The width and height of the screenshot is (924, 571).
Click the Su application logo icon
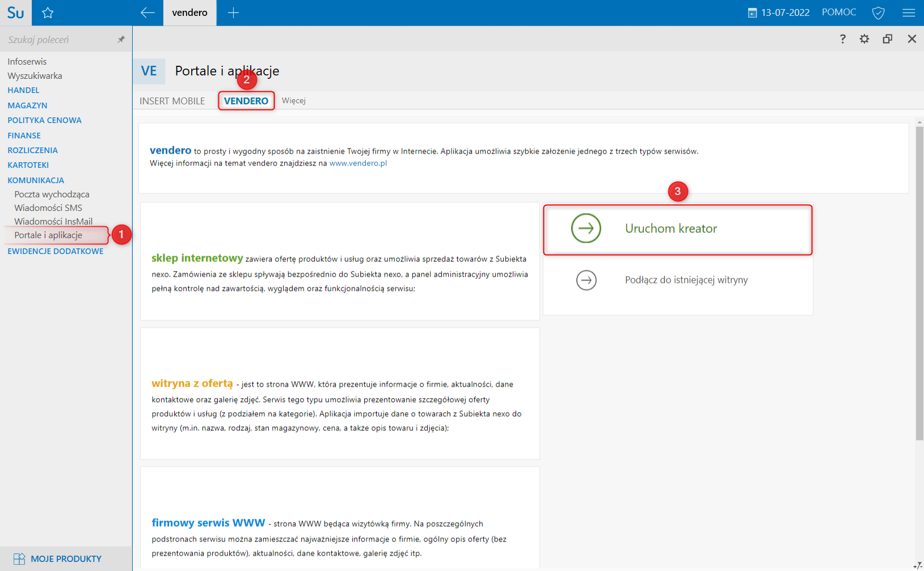tap(16, 12)
